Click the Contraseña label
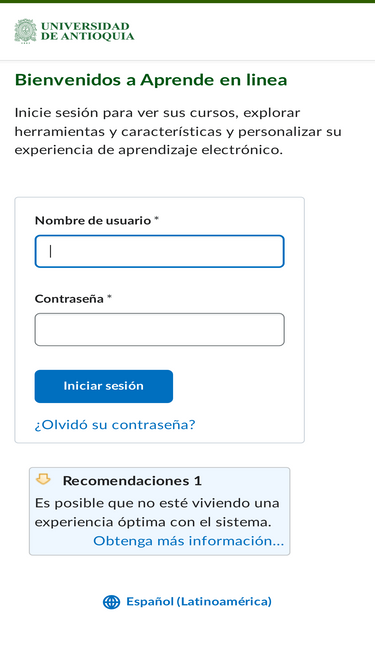This screenshot has height=667, width=375. [69, 299]
